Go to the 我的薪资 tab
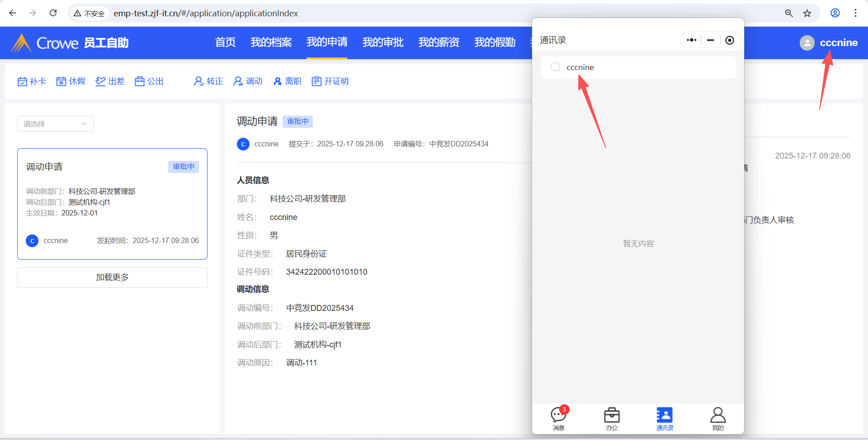The image size is (868, 440). (x=439, y=42)
